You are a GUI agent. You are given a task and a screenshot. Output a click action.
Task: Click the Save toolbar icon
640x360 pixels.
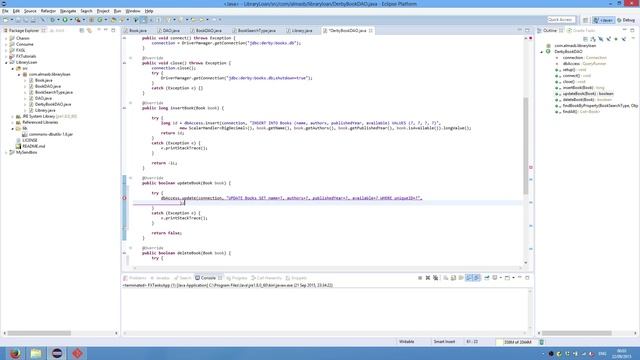[x=18, y=20]
